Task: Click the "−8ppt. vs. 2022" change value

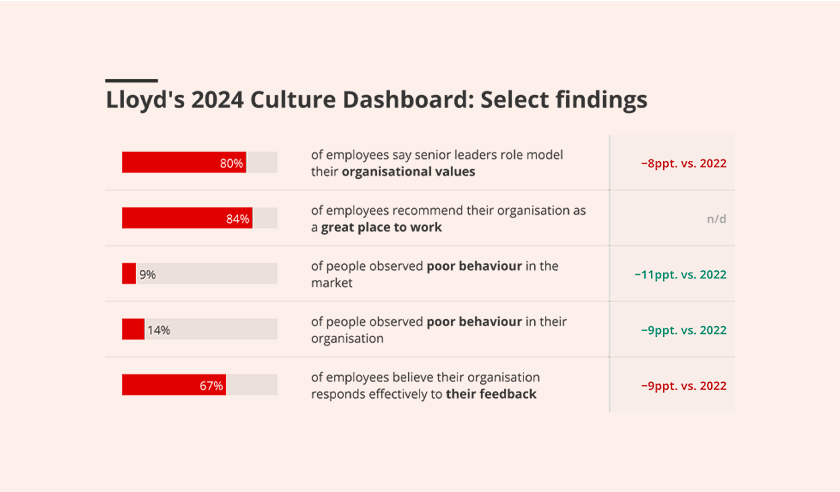Action: click(x=683, y=162)
